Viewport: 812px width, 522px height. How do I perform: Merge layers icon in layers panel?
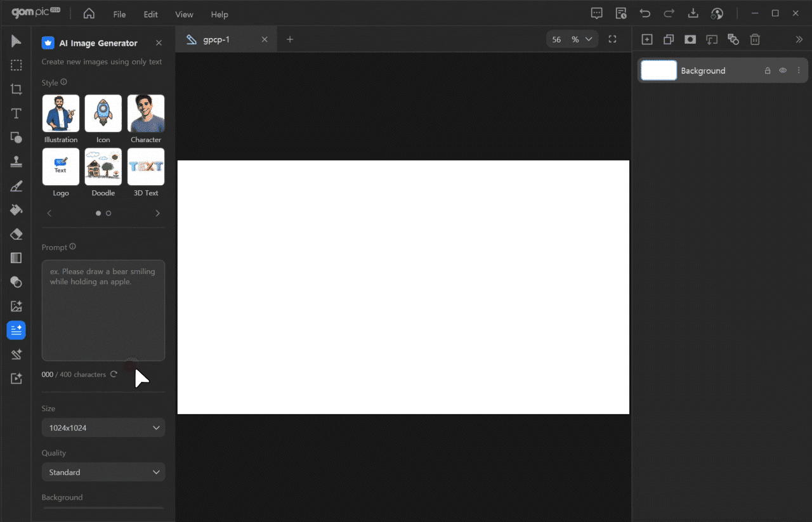733,39
